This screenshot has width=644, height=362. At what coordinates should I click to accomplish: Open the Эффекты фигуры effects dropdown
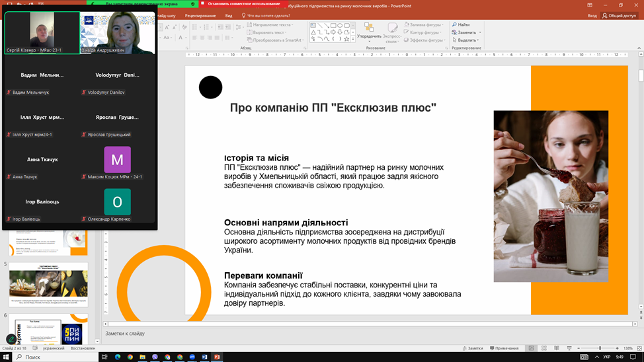424,40
